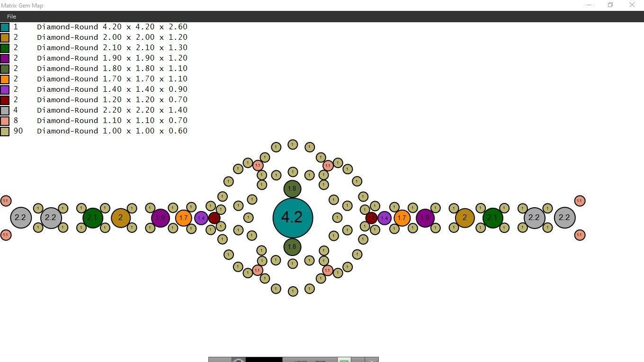Click the quantity '90' in the legend

pyautogui.click(x=18, y=131)
